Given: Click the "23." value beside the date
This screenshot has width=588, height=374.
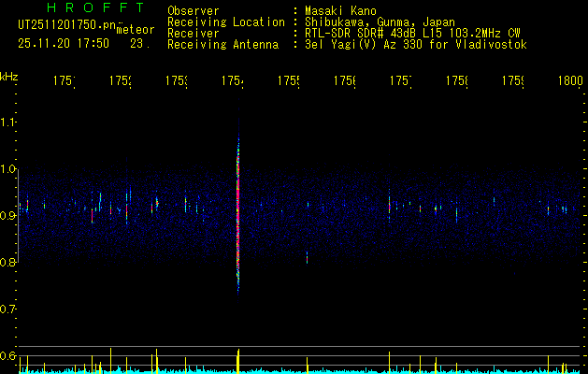Looking at the screenshot, I should click(140, 44).
